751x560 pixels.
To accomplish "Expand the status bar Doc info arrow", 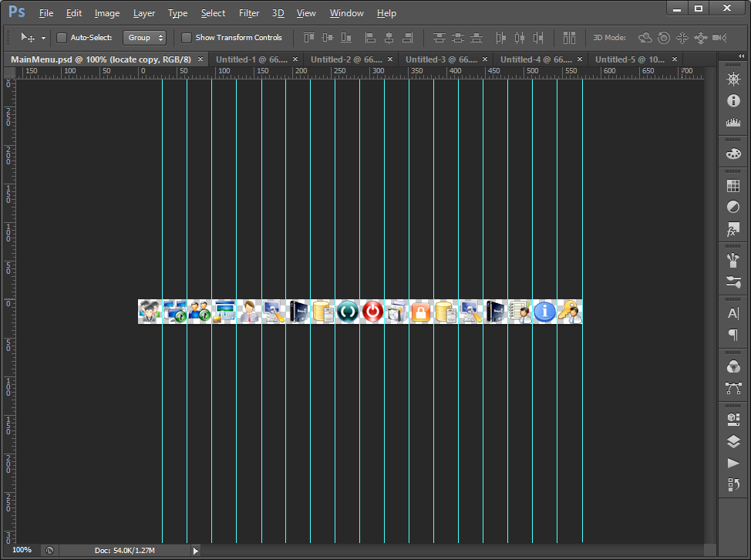I will click(196, 551).
